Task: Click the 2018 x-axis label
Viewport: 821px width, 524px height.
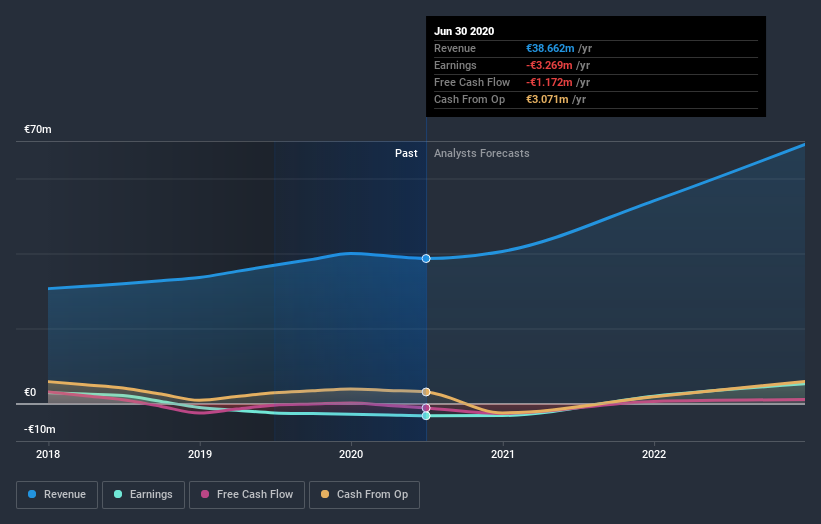Action: point(48,454)
